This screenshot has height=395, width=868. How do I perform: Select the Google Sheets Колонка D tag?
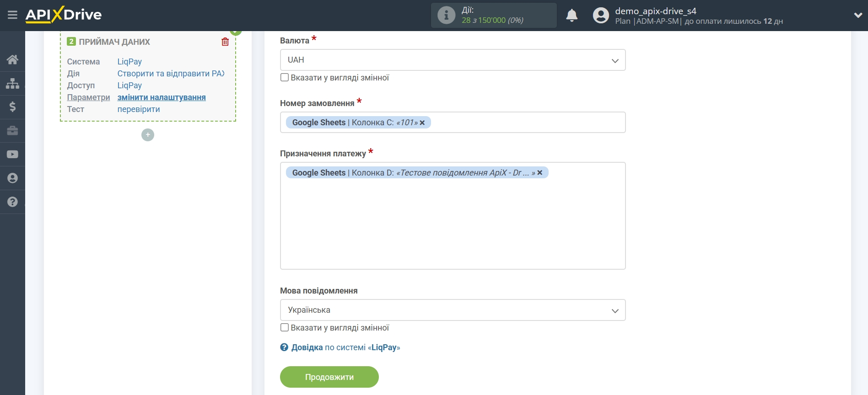point(417,173)
